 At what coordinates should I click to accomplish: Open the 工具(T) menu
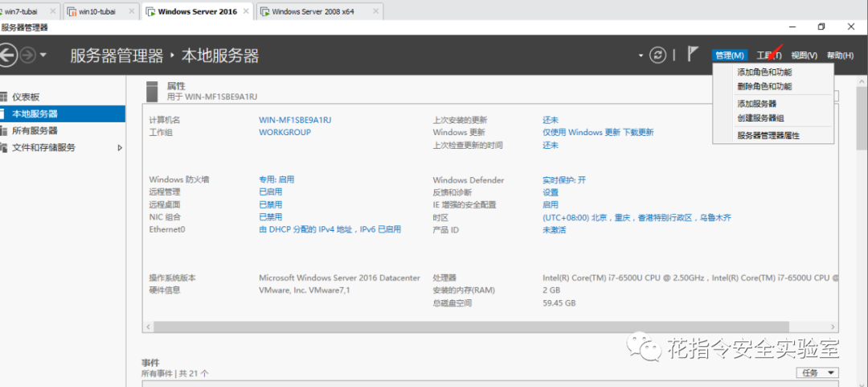coord(769,56)
